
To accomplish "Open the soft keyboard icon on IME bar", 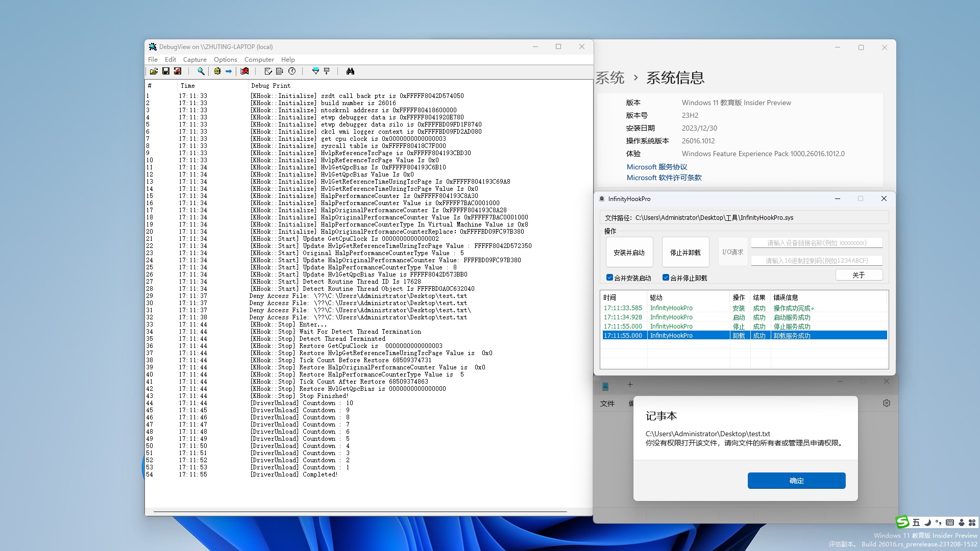I will click(950, 522).
